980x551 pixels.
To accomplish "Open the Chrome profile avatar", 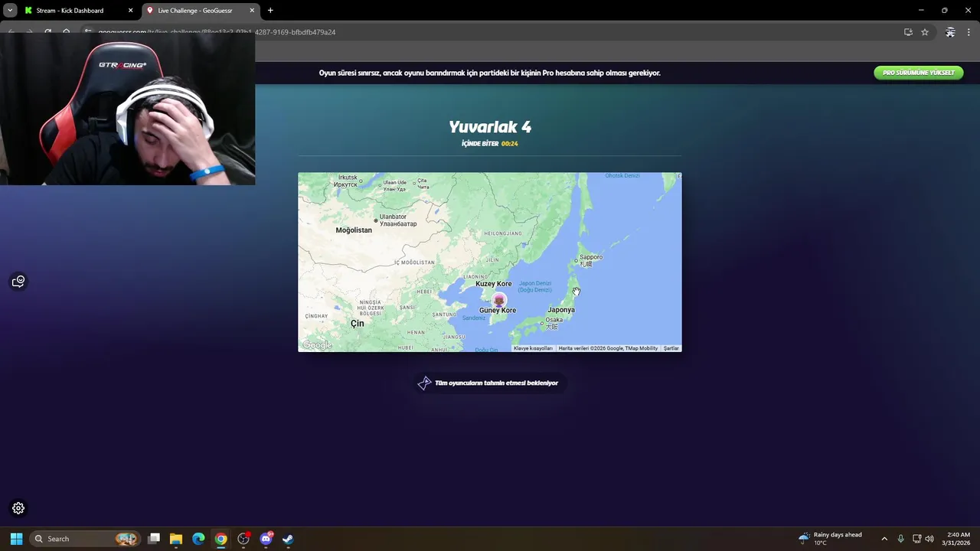I will 950,32.
